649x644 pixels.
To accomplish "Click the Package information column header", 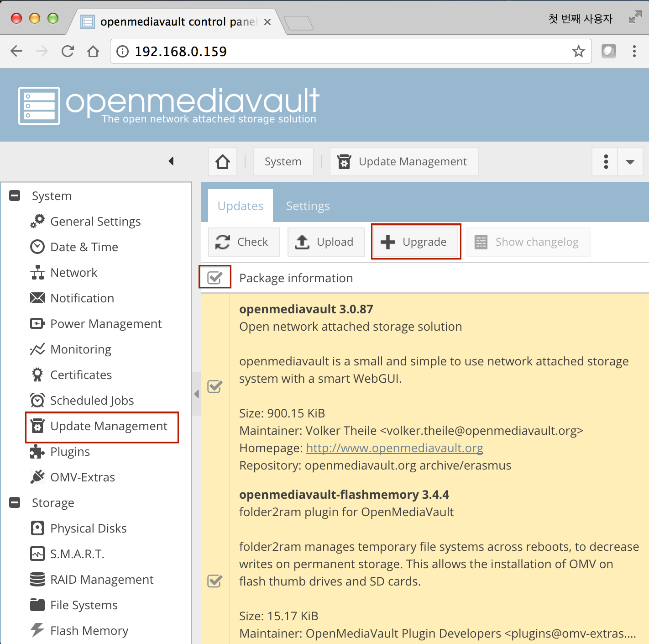I will click(x=296, y=278).
